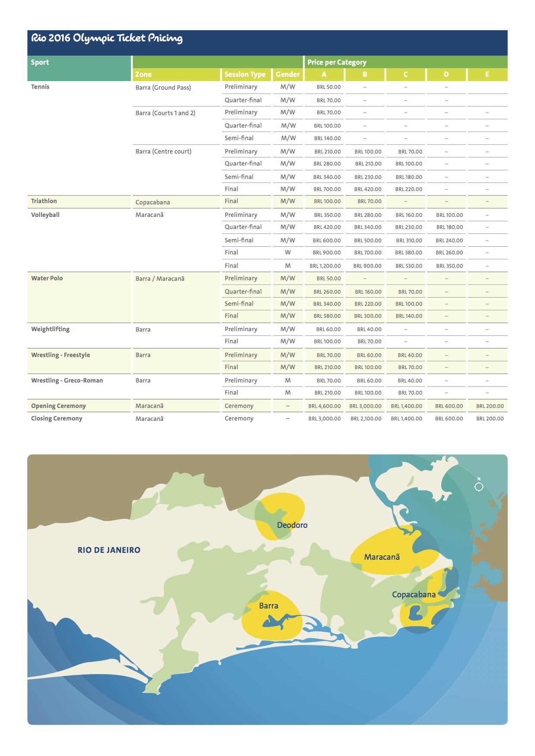The height and width of the screenshot is (756, 535).
Task: Click the Water Polo sport name
Action: click(47, 278)
